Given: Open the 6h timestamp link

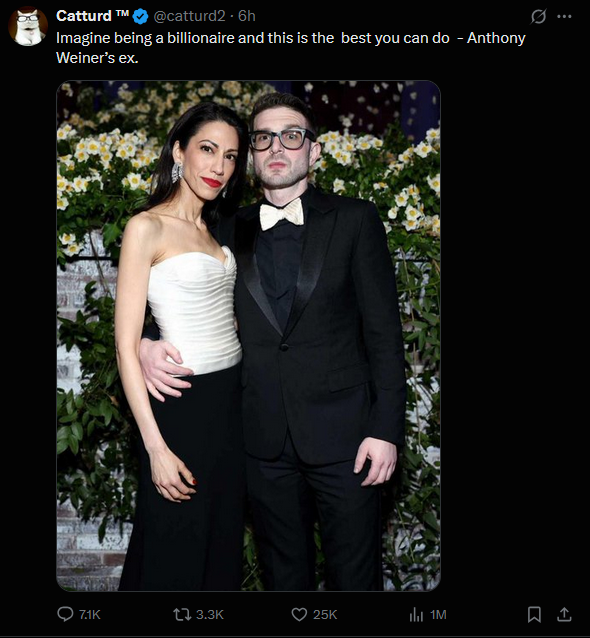Looking at the screenshot, I should tap(247, 16).
